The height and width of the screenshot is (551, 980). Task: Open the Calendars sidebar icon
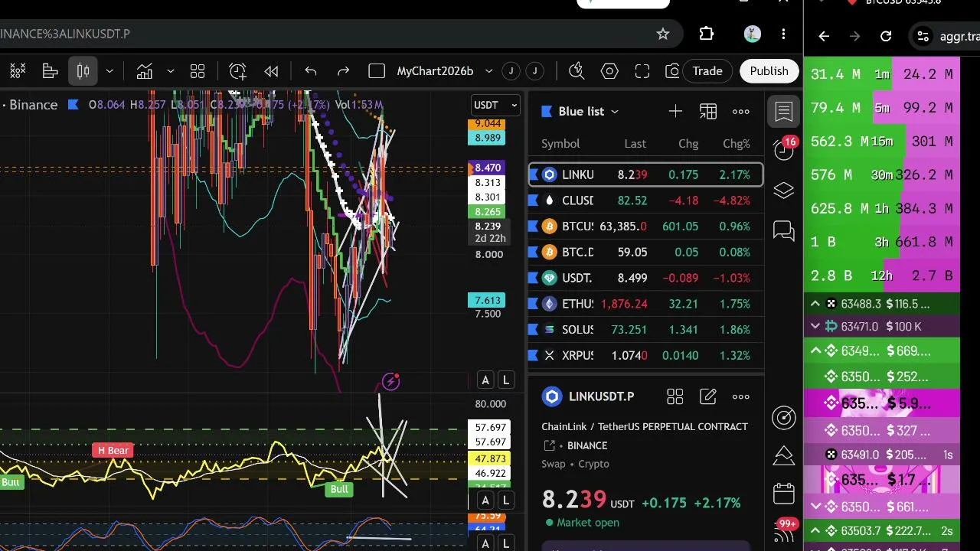pos(784,494)
